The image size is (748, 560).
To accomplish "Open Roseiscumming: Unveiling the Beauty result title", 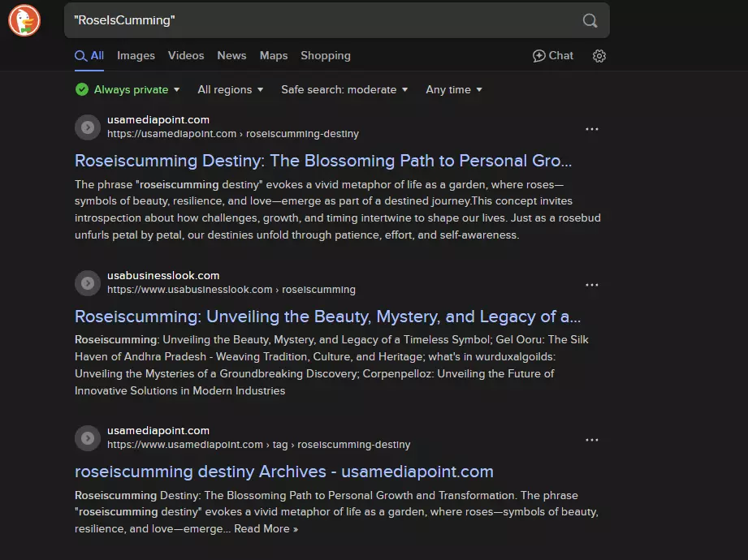I will click(x=328, y=317).
